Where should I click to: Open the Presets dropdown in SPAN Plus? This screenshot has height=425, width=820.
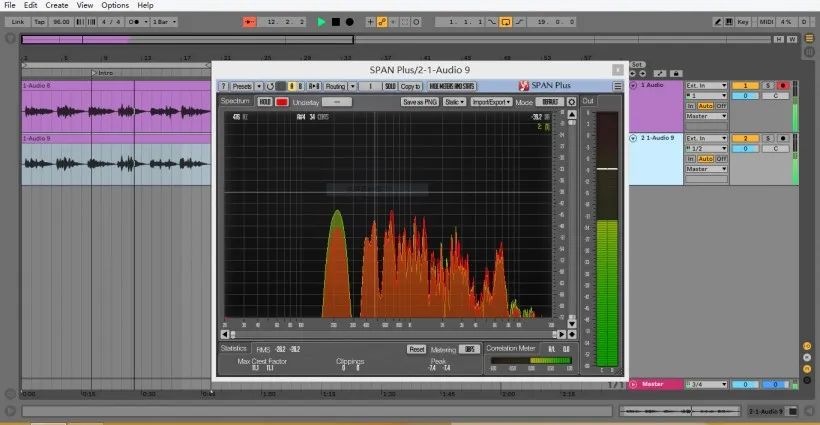coord(243,87)
